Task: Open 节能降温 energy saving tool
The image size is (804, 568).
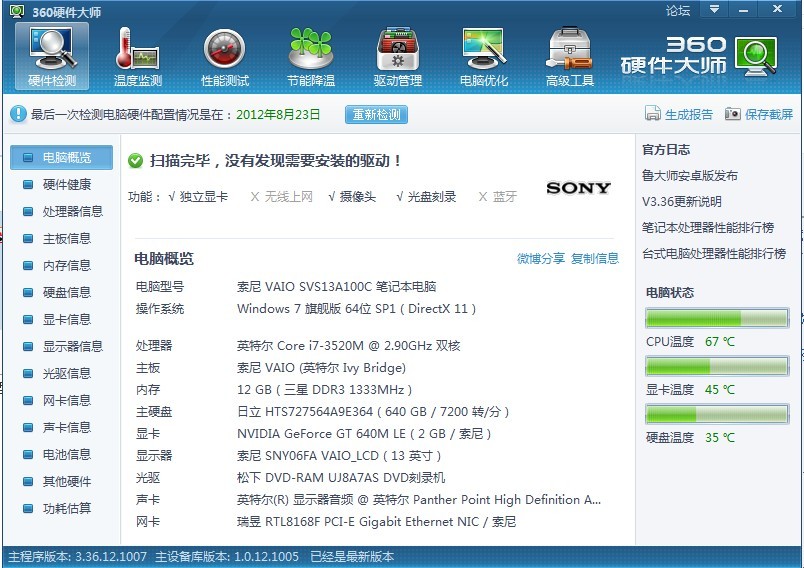Action: (311, 56)
